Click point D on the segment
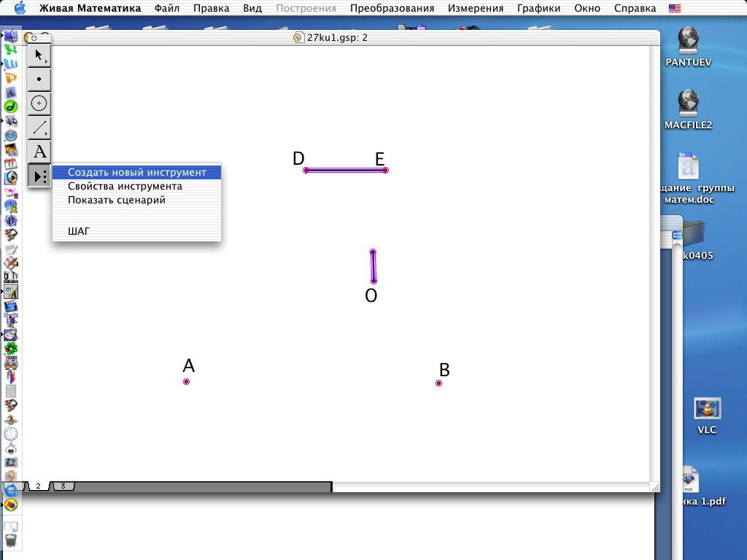The height and width of the screenshot is (560, 747). [306, 170]
